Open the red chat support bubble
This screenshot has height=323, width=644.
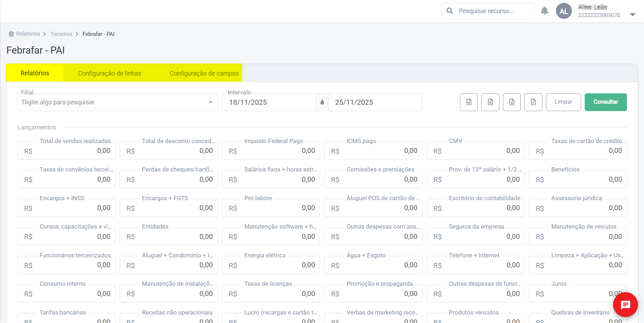[x=625, y=305]
